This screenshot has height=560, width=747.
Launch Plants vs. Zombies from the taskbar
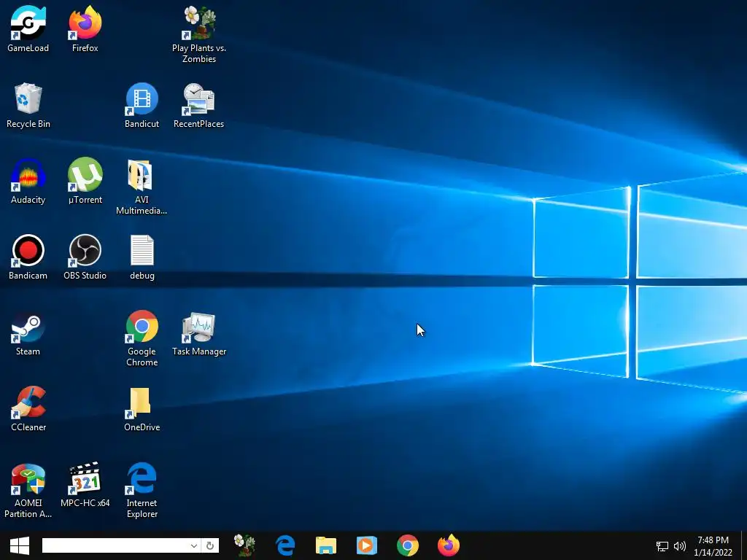coord(245,545)
